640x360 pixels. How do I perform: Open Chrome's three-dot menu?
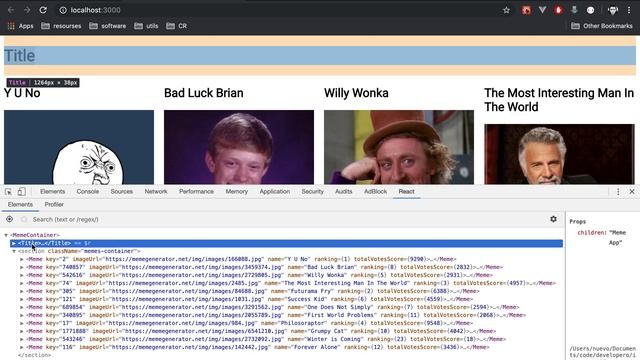[629, 10]
